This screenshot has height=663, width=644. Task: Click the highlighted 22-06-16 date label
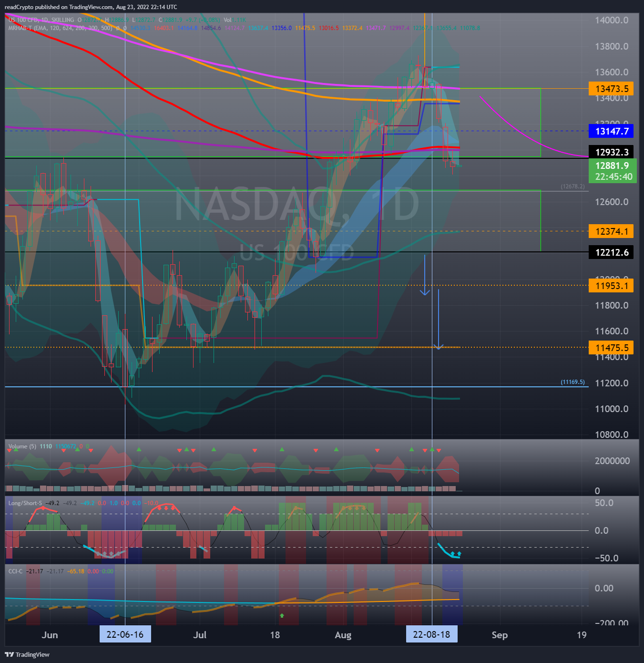point(125,634)
